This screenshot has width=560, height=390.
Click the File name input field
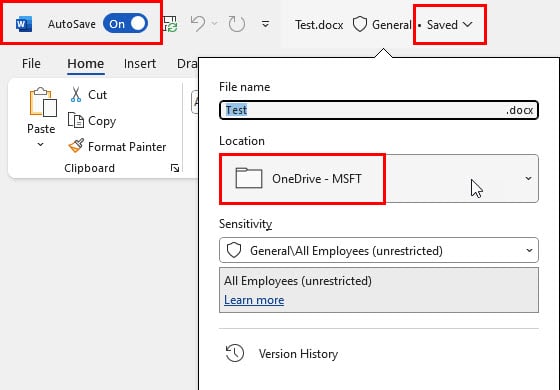(379, 110)
